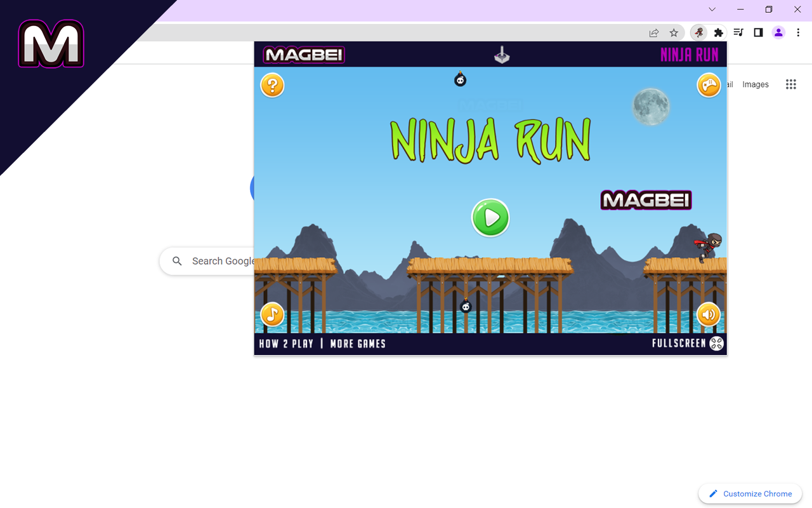Mute game sound with the speaker icon
Viewport: 812px width, 508px height.
pyautogui.click(x=709, y=314)
